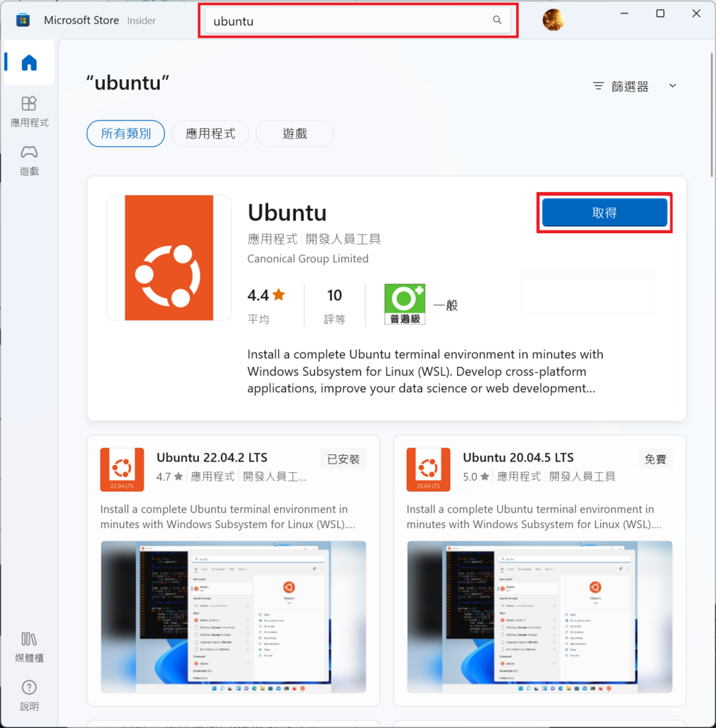The image size is (716, 728).
Task: Click the 免費 badge on Ubuntu 20.04.5
Action: (x=655, y=459)
